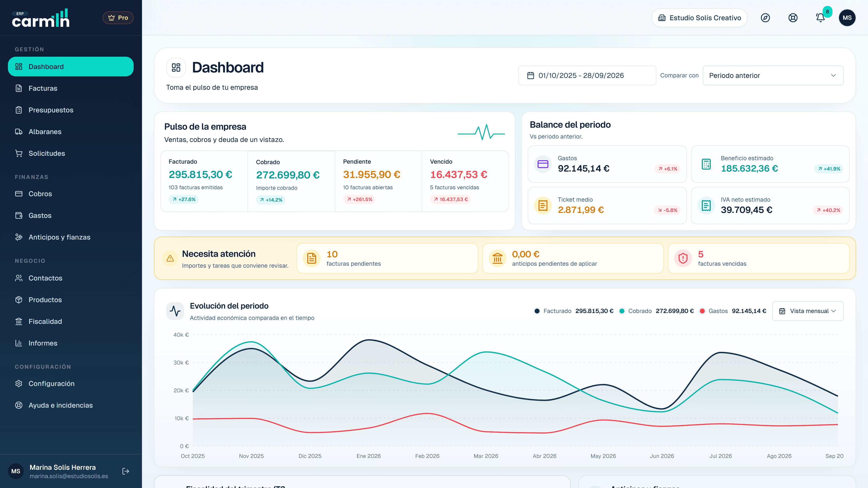
Task: Toggle the Facturado series in the chart legend
Action: tap(574, 311)
